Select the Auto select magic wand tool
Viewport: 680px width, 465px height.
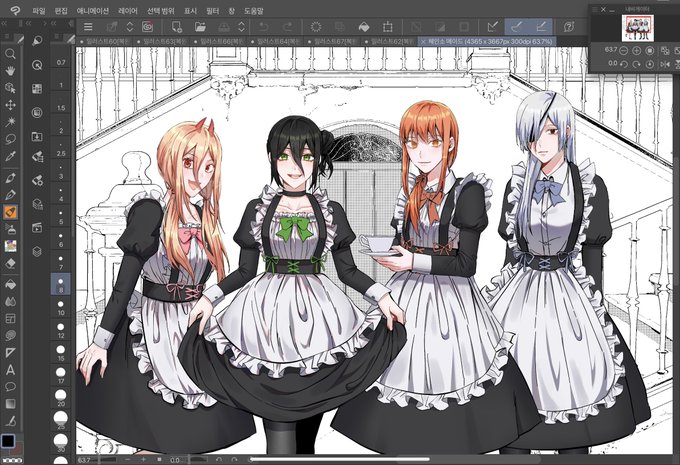(10, 122)
